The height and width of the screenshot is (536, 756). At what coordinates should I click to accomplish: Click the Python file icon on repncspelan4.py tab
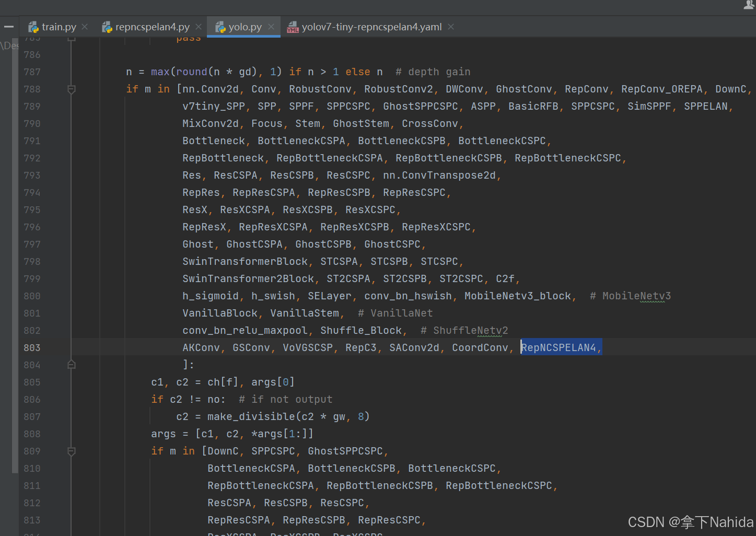[107, 27]
